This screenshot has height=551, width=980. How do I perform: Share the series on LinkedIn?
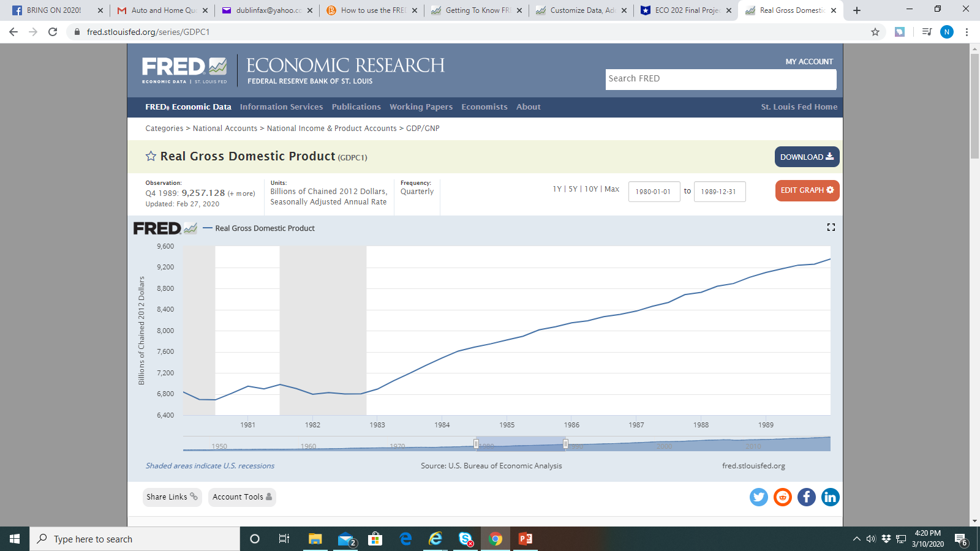pos(830,497)
